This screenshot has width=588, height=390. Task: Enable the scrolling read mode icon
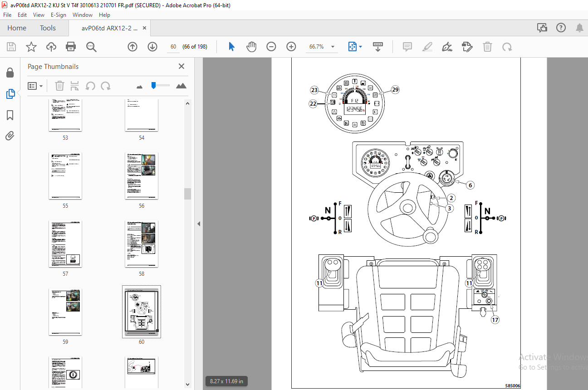(377, 47)
